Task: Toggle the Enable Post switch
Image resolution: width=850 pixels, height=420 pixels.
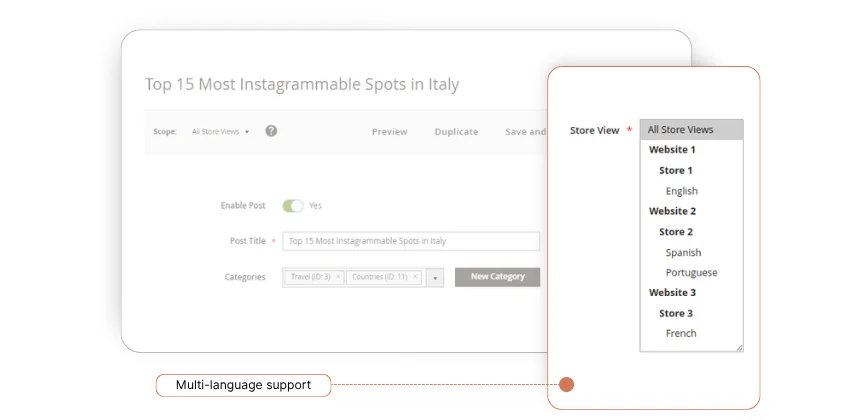Action: (x=292, y=206)
